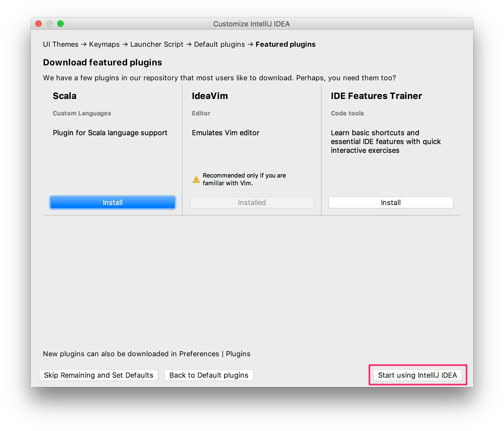504x431 pixels.
Task: Click 'Emulates Vim editor' description
Action: [226, 133]
